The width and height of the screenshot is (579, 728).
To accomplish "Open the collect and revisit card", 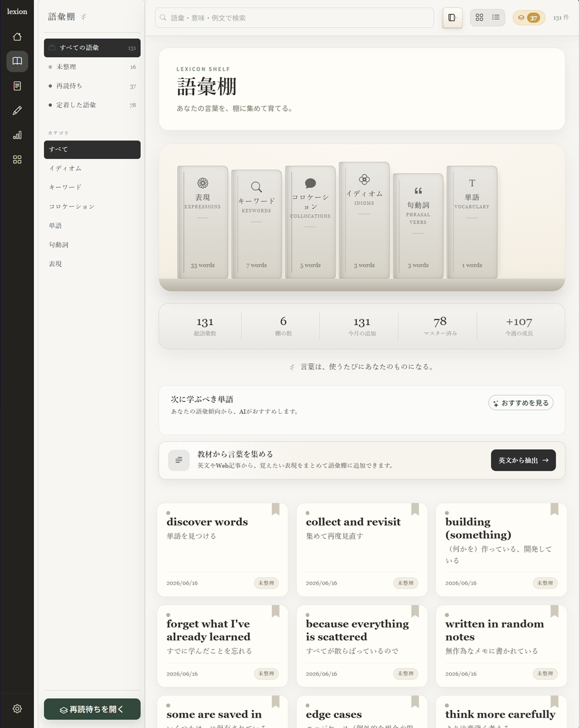I will (x=362, y=550).
